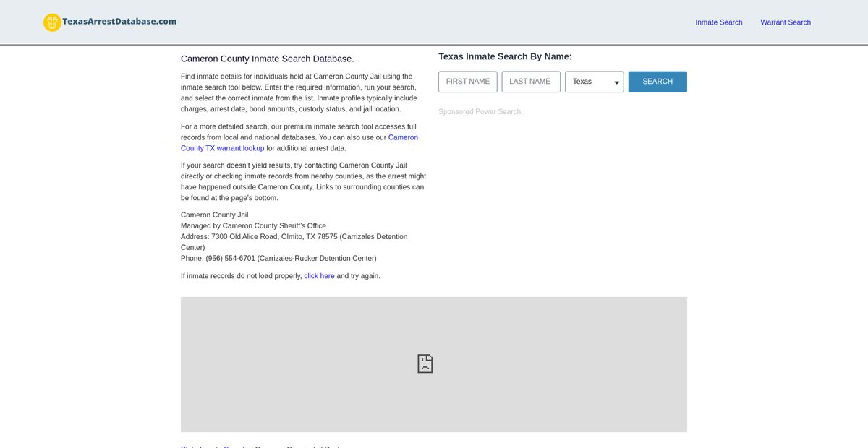Click the TexasArrestDatabase.com logo icon
868x448 pixels.
coord(52,22)
